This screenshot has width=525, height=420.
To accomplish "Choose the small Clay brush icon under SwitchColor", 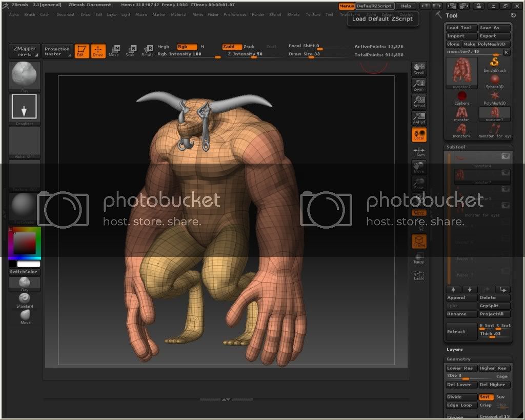I will click(x=25, y=284).
